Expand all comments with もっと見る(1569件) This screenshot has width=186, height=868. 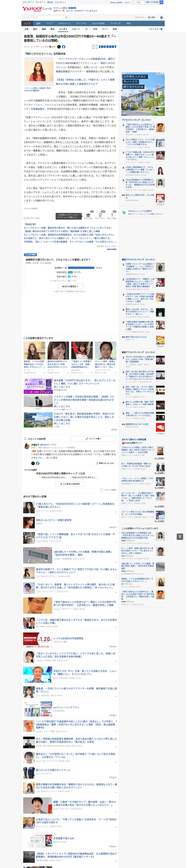70,484
